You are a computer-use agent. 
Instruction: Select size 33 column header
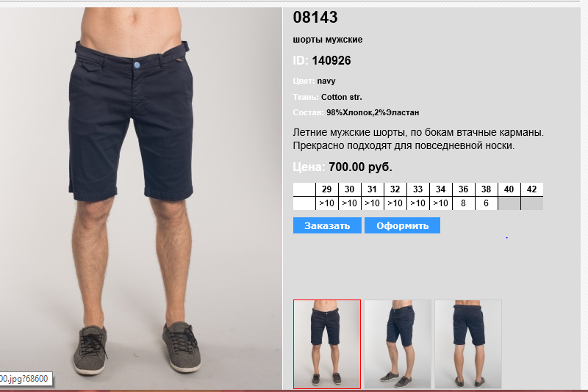tap(418, 189)
